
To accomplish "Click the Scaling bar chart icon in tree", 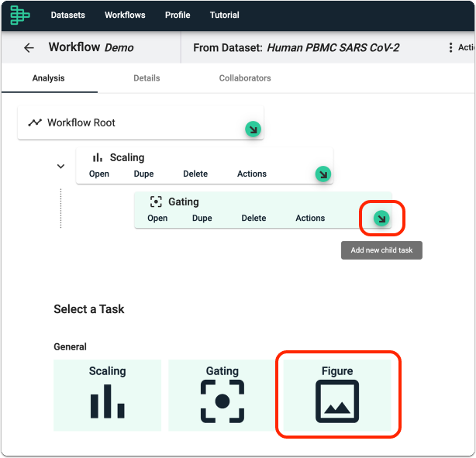I will tap(98, 157).
